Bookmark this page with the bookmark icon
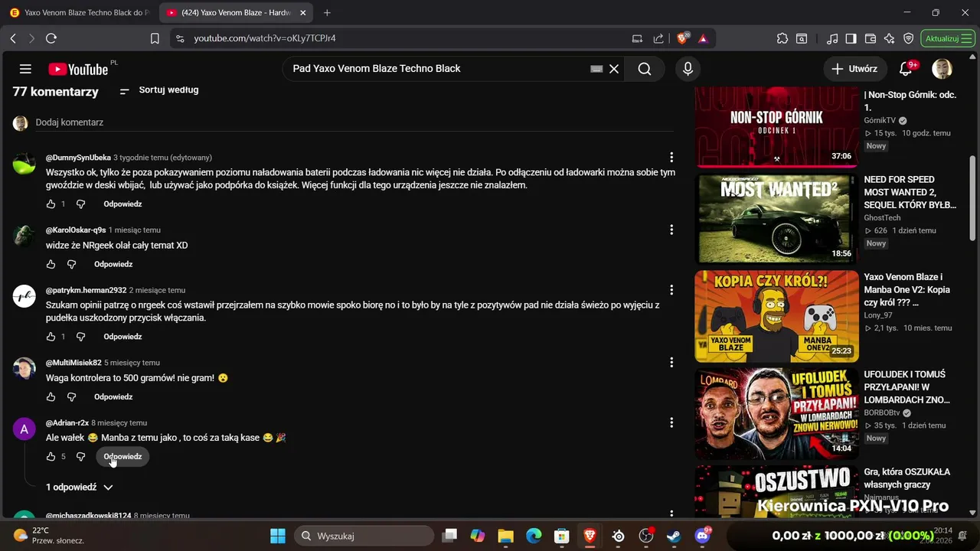This screenshot has height=551, width=980. [155, 38]
